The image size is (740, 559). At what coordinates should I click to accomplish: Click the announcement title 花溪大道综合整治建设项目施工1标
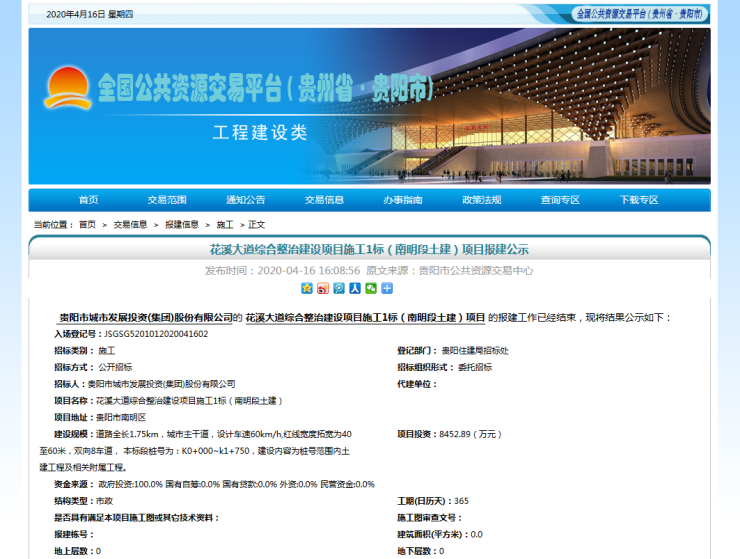click(369, 249)
